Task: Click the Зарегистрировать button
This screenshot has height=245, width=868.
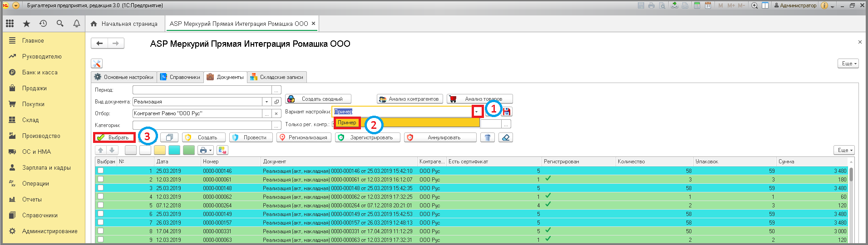Action: point(368,137)
